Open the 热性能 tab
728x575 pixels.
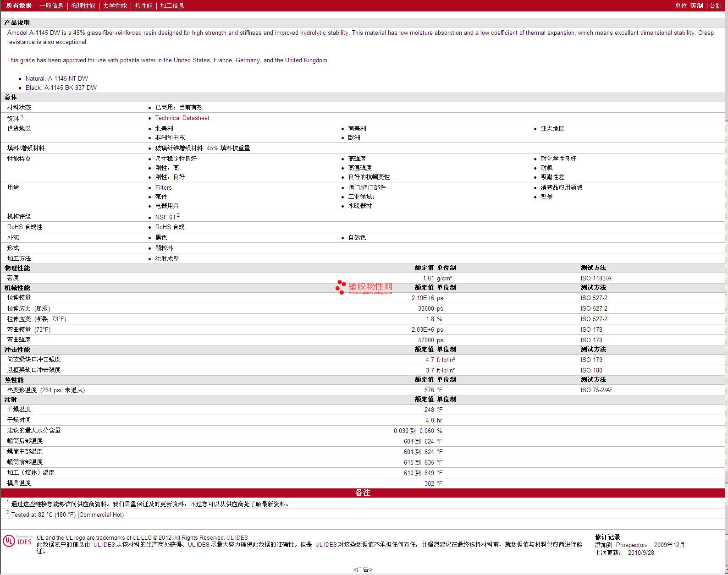pos(143,5)
